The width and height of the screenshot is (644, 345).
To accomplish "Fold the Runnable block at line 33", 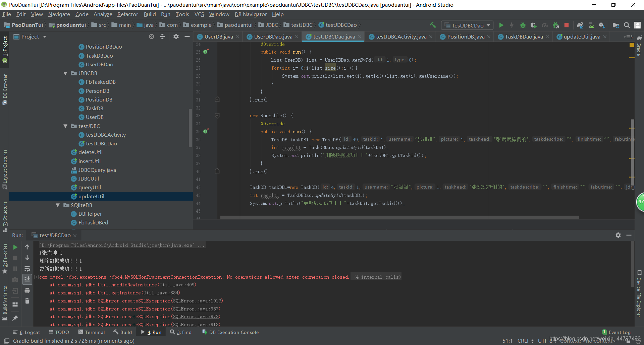I will point(217,116).
